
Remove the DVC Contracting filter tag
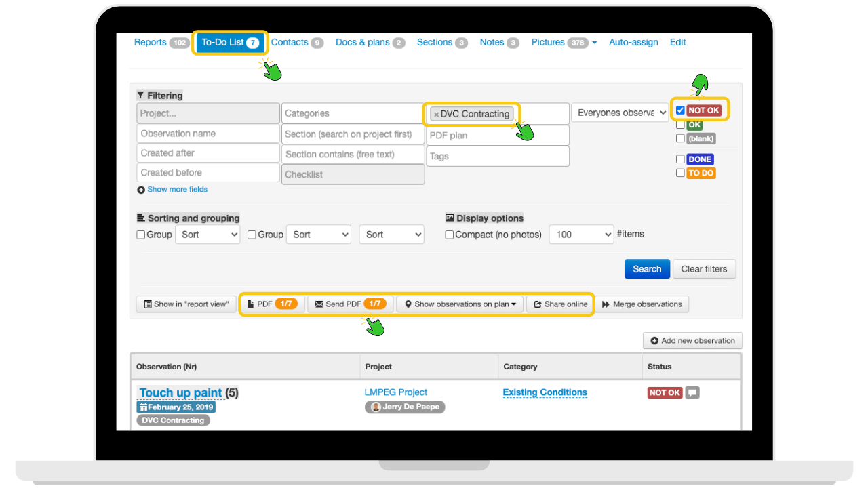click(436, 115)
